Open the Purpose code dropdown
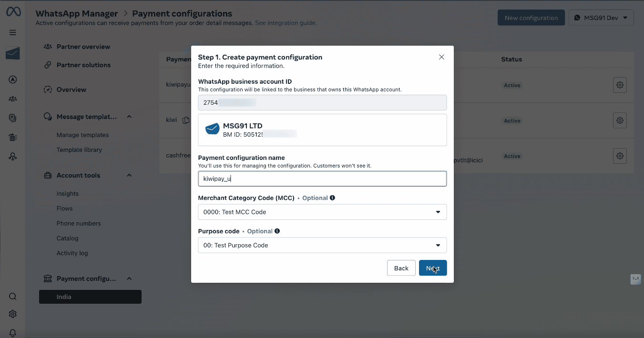The height and width of the screenshot is (338, 644). pos(322,245)
